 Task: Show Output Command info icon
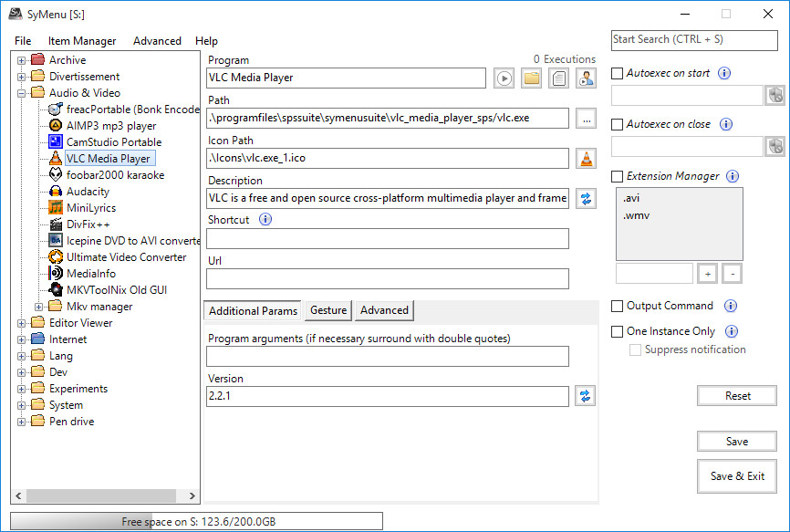tap(730, 306)
